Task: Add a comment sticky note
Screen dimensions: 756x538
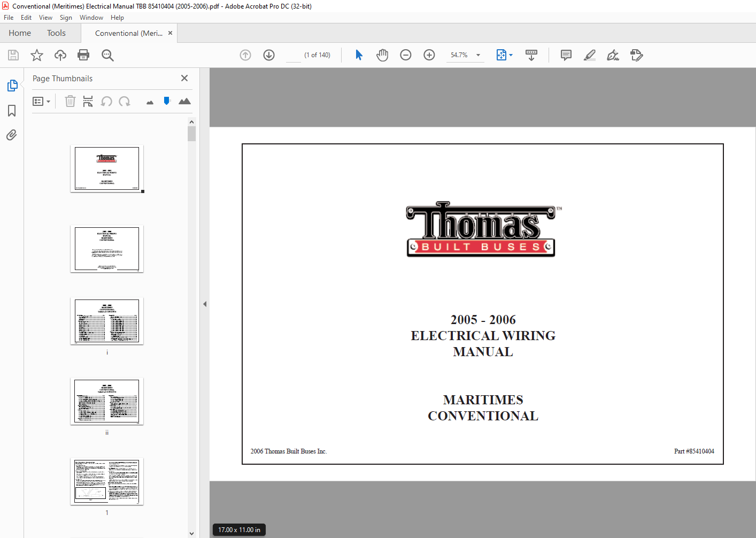Action: [566, 55]
